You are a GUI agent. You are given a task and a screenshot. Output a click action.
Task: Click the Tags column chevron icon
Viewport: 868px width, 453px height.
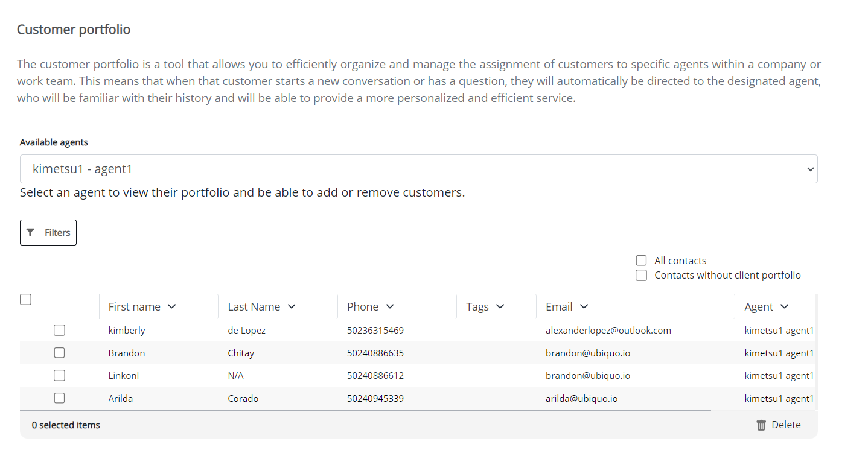[x=500, y=306]
